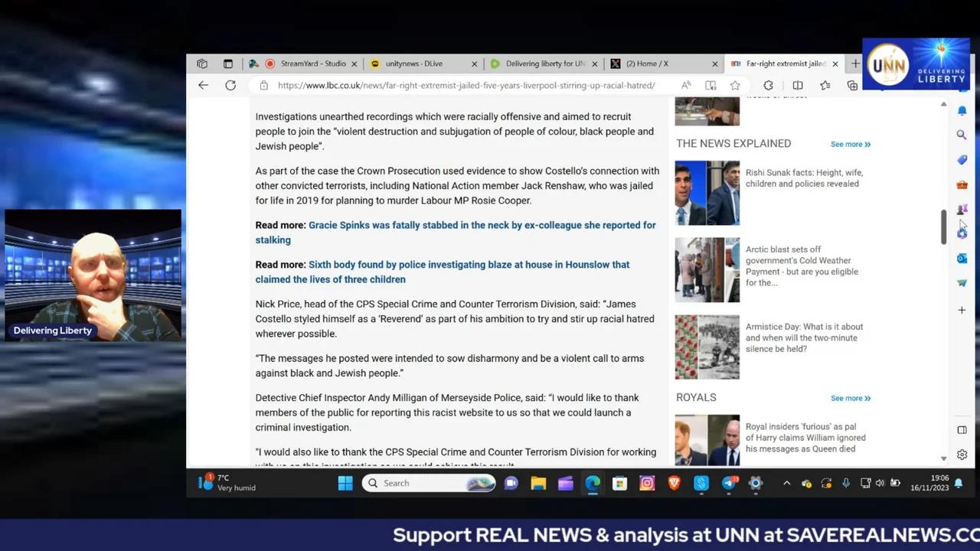Open the sidebar paper plane Drop icon
This screenshot has width=980, height=551.
[962, 283]
